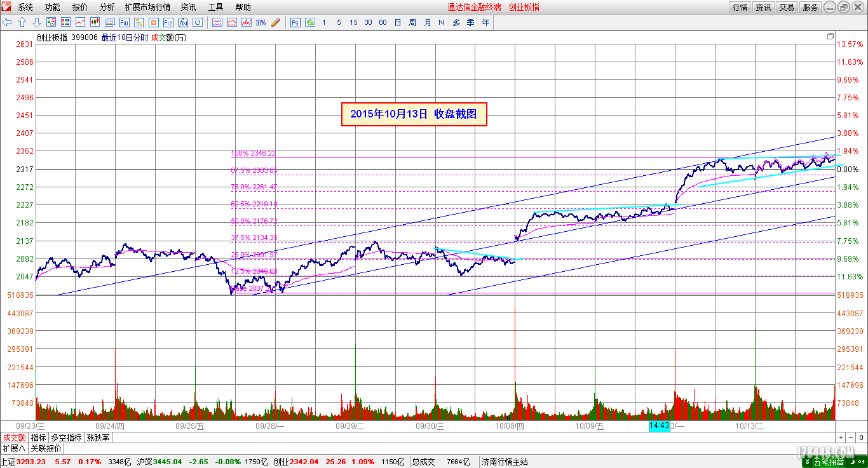Click the 服务 button at top right
The height and width of the screenshot is (468, 868).
[x=810, y=7]
